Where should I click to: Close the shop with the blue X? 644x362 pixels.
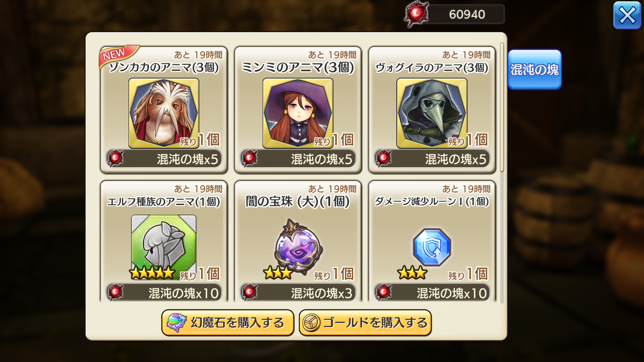pos(627,15)
